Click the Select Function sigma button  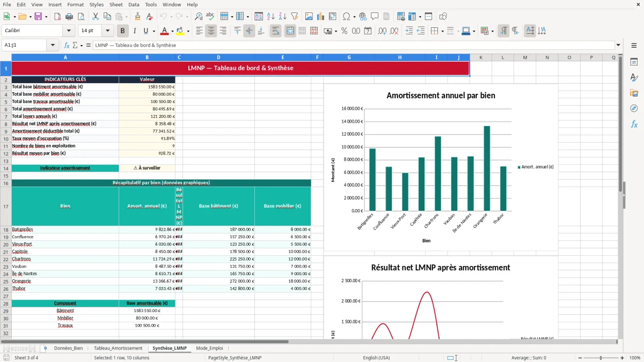[x=75, y=46]
